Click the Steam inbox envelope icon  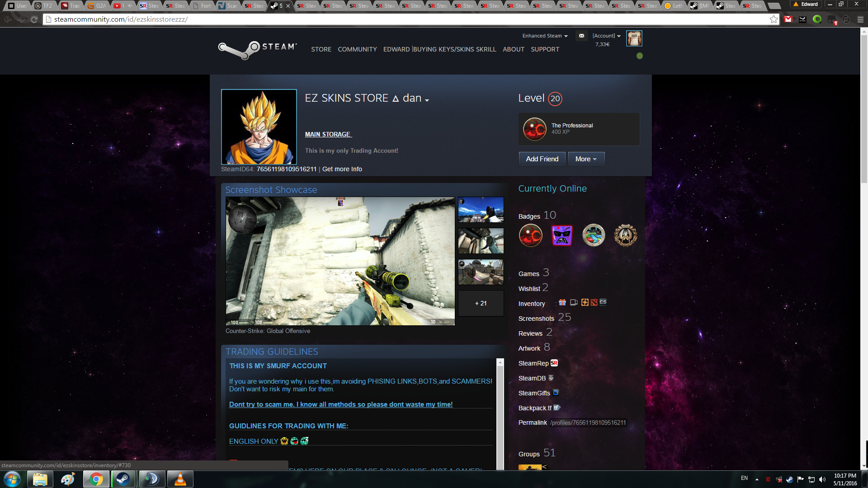tap(581, 36)
